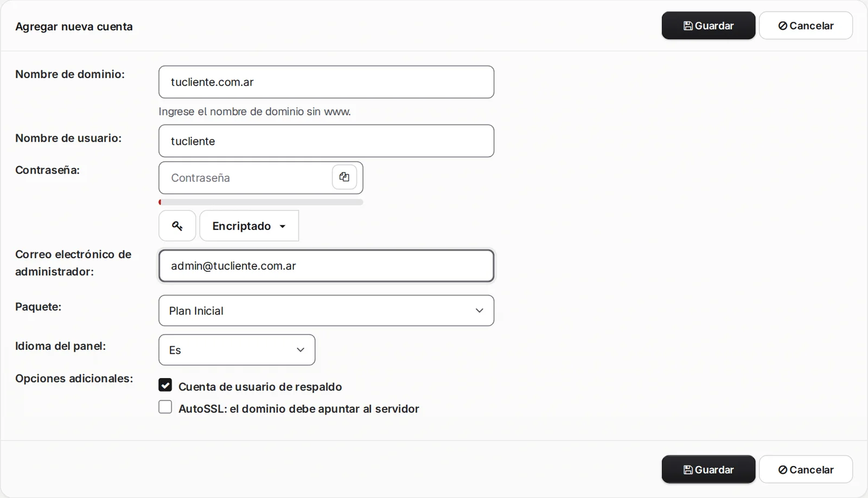Click the 'Paquete:' label
Screen dimensions: 868x498
tap(38, 307)
